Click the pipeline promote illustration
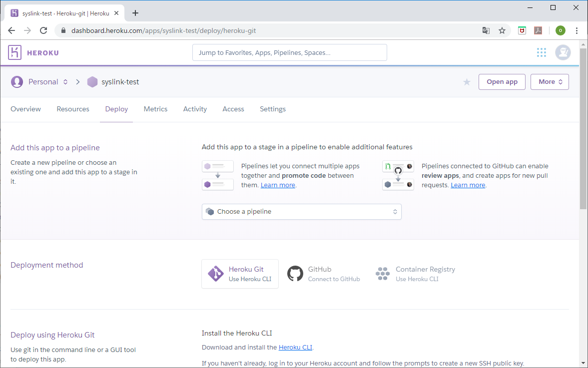 coord(217,175)
